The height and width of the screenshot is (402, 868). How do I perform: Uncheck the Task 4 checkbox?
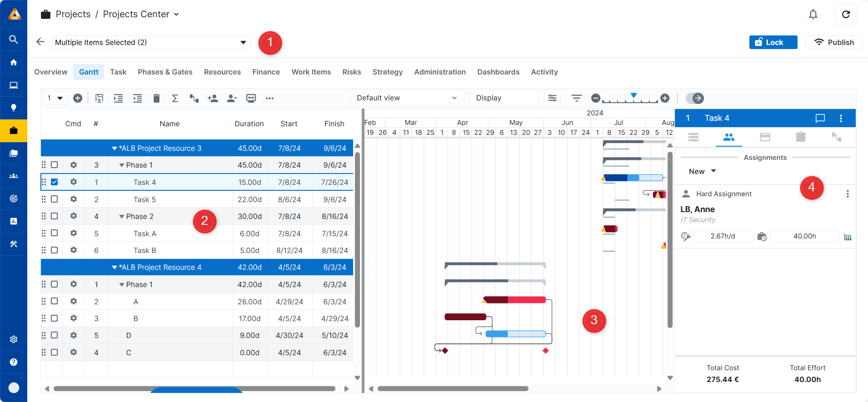pos(55,182)
